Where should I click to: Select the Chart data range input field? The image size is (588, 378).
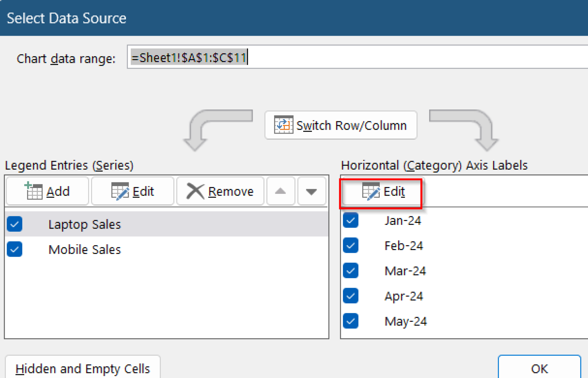pyautogui.click(x=268, y=57)
